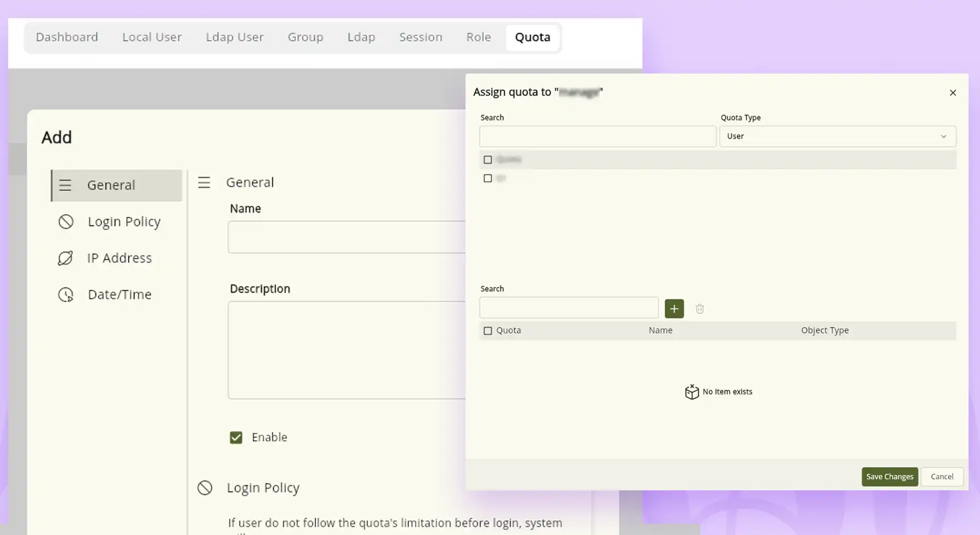
Task: Click the Cancel button
Action: click(x=942, y=477)
